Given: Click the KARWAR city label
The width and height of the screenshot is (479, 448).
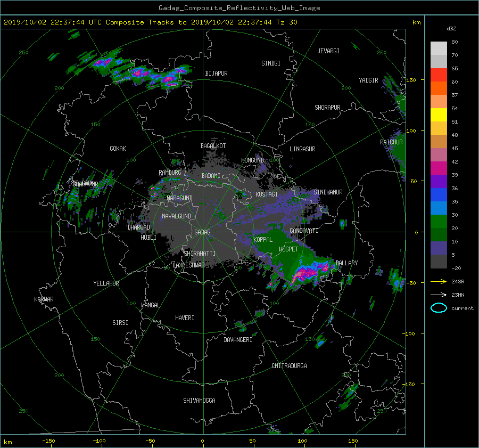Looking at the screenshot, I should [x=44, y=299].
